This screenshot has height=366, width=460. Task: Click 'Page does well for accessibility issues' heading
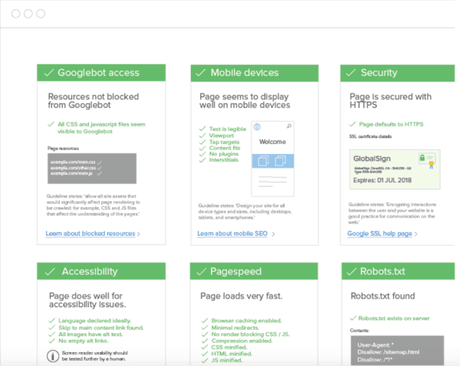click(x=87, y=300)
